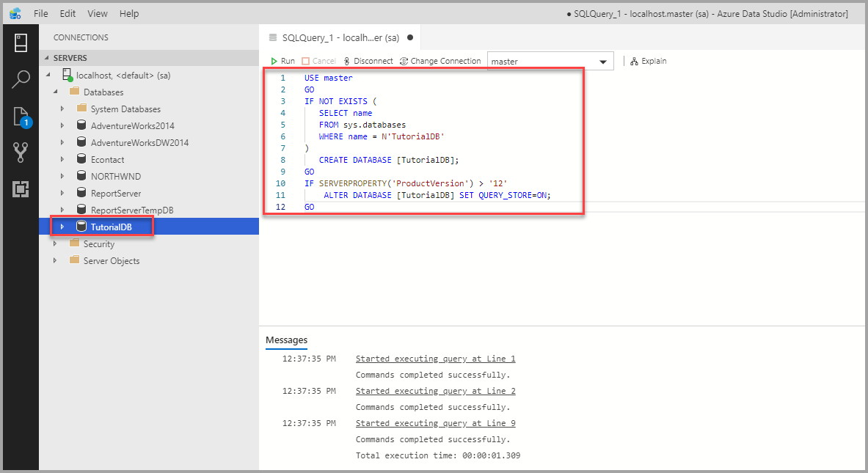Click the Disconnect icon above the editor
The width and height of the screenshot is (868, 473).
(x=368, y=61)
